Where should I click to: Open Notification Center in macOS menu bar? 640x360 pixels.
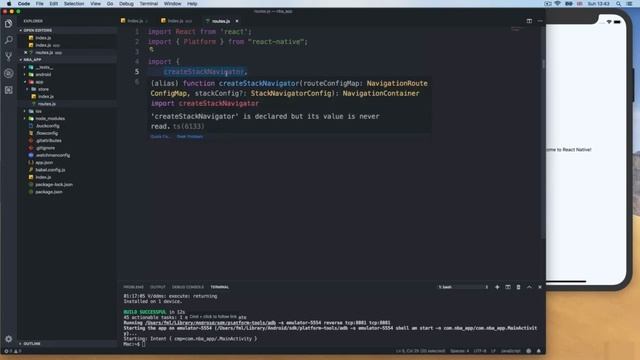point(629,4)
